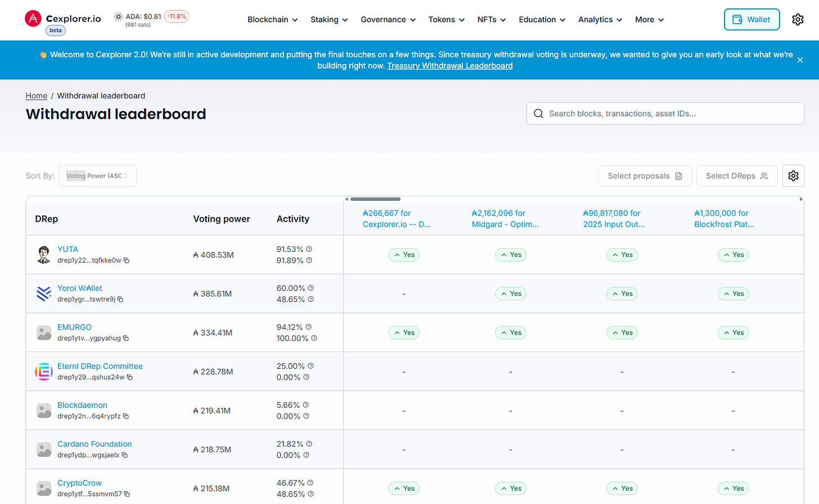This screenshot has width=819, height=504.
Task: Copy Blockdaemon's DRep ID
Action: (126, 416)
